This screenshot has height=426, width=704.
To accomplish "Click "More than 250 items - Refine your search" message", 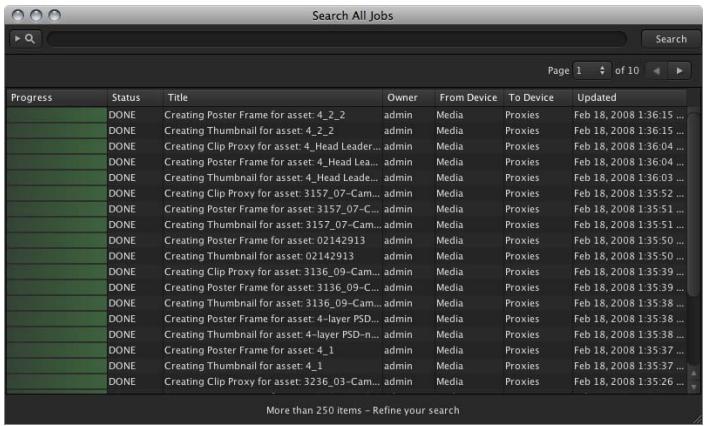I will [363, 410].
